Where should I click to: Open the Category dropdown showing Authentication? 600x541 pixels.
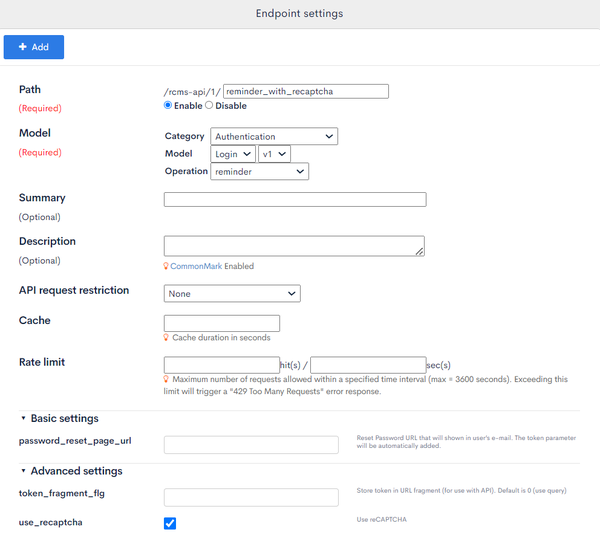(x=274, y=136)
